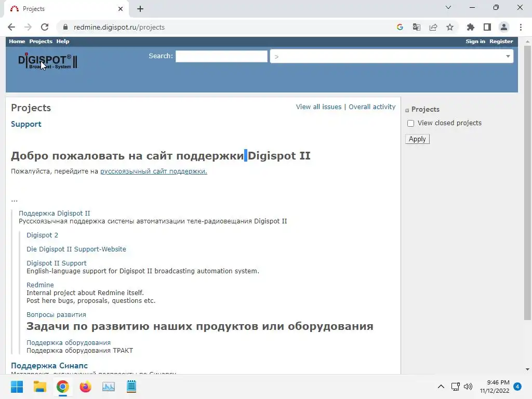
Task: Open the Support project link
Action: click(x=26, y=124)
